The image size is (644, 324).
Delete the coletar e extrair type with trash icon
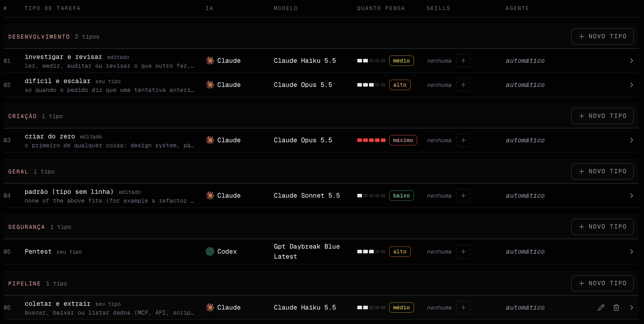click(616, 307)
